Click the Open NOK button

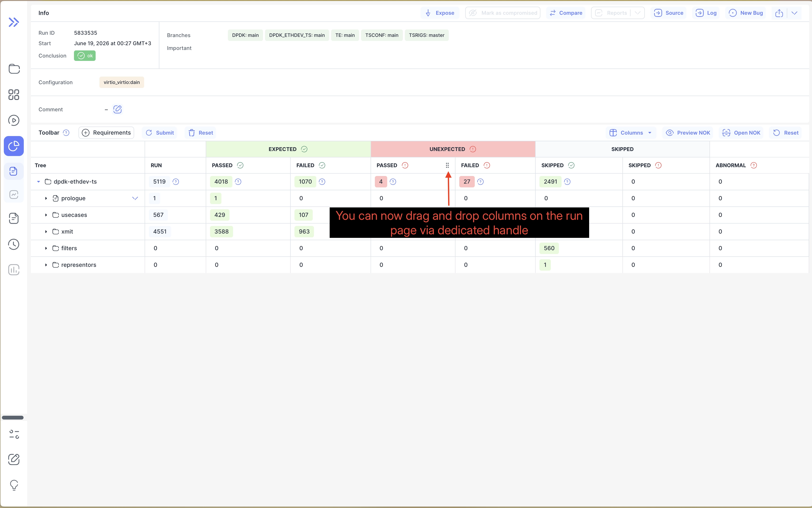tap(741, 133)
